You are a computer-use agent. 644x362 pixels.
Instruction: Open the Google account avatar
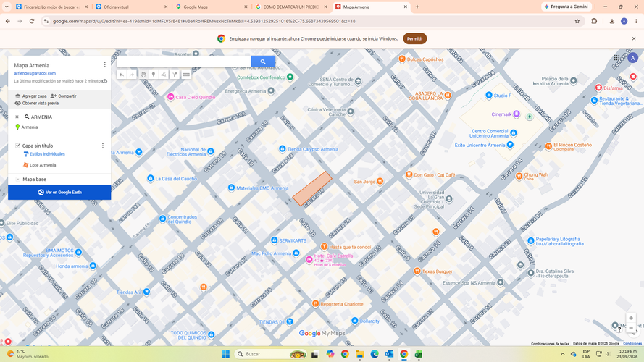tap(632, 58)
